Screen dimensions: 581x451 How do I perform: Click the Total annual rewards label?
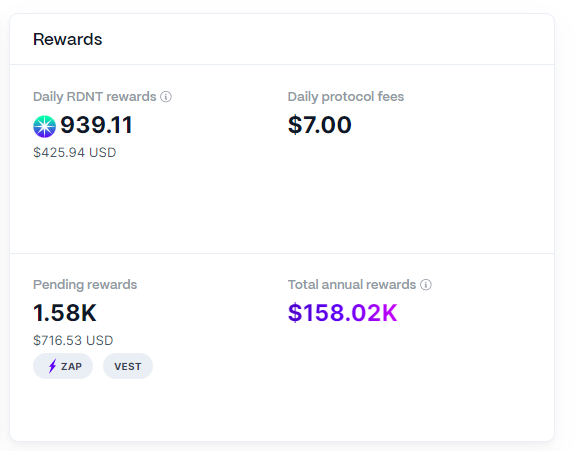coord(352,285)
